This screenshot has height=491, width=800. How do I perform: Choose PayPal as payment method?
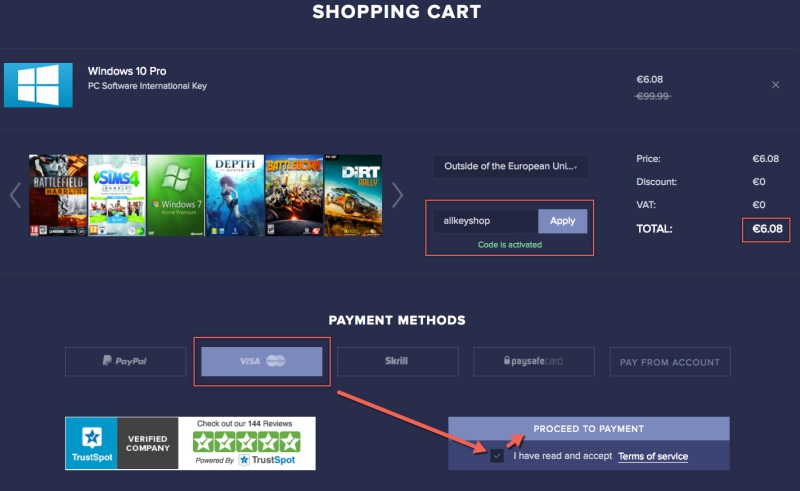coord(126,361)
